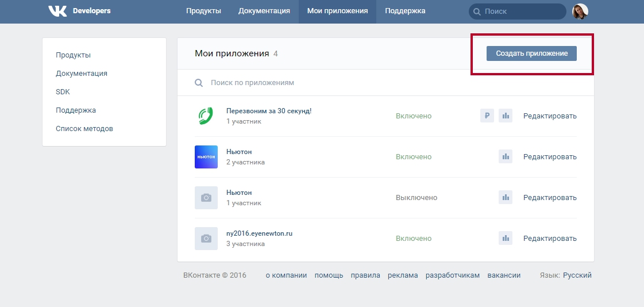Click the Создать приложение button

(531, 53)
